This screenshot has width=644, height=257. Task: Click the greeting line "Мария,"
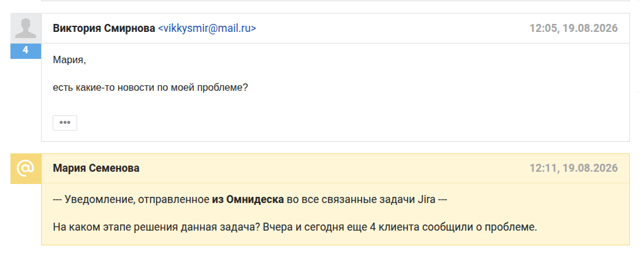point(69,61)
